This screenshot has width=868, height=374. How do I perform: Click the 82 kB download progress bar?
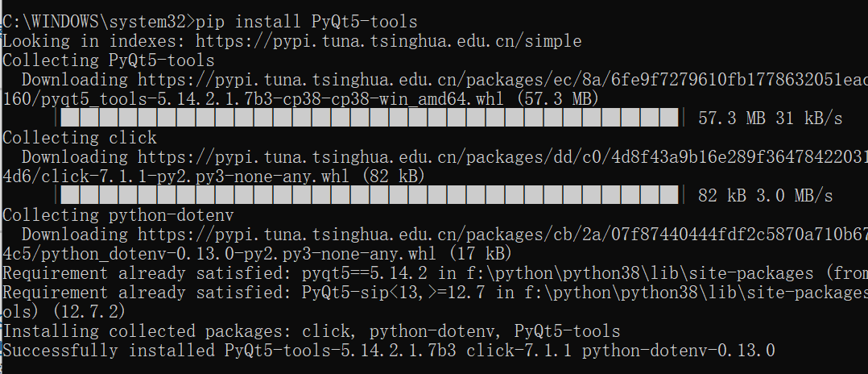pyautogui.click(x=369, y=196)
